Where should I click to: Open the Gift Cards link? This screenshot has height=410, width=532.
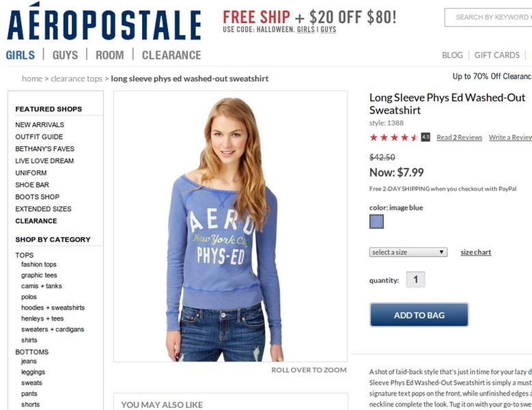point(497,55)
